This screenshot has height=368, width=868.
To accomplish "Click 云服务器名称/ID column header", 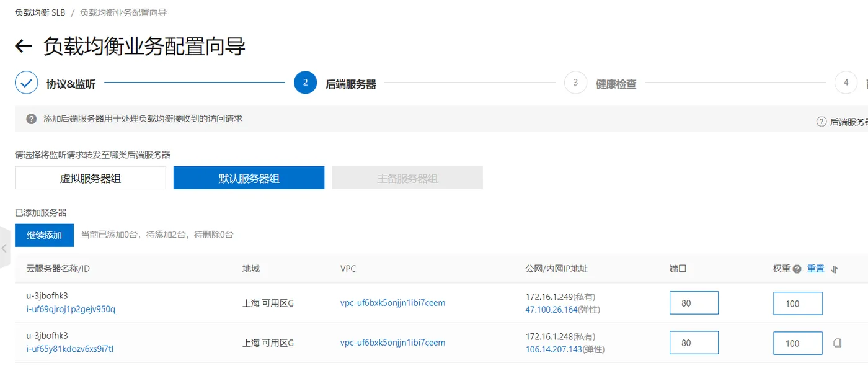I will tap(58, 269).
